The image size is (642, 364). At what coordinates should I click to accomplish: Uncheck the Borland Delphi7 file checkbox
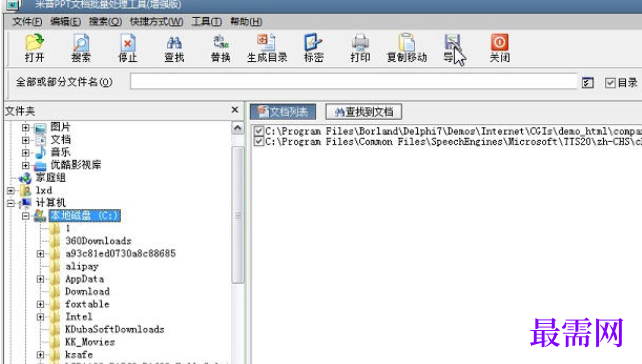[x=258, y=131]
